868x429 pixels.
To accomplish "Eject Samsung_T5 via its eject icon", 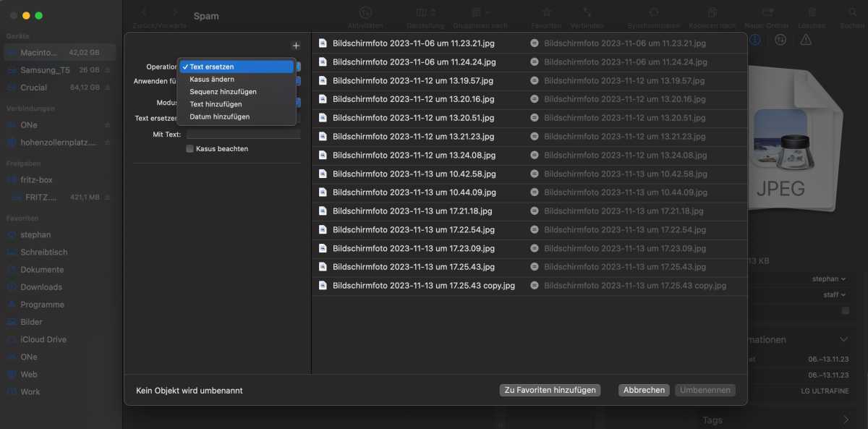I will [108, 70].
